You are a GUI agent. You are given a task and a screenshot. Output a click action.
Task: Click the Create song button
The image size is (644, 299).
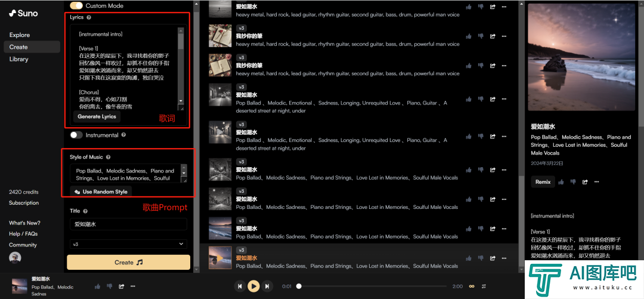[x=129, y=263]
